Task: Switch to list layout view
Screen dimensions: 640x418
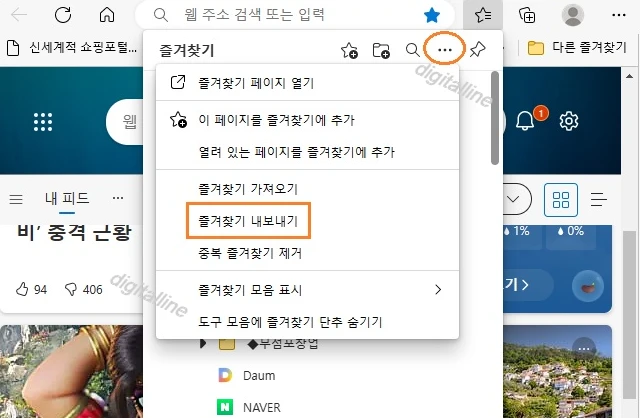Action: pyautogui.click(x=598, y=200)
